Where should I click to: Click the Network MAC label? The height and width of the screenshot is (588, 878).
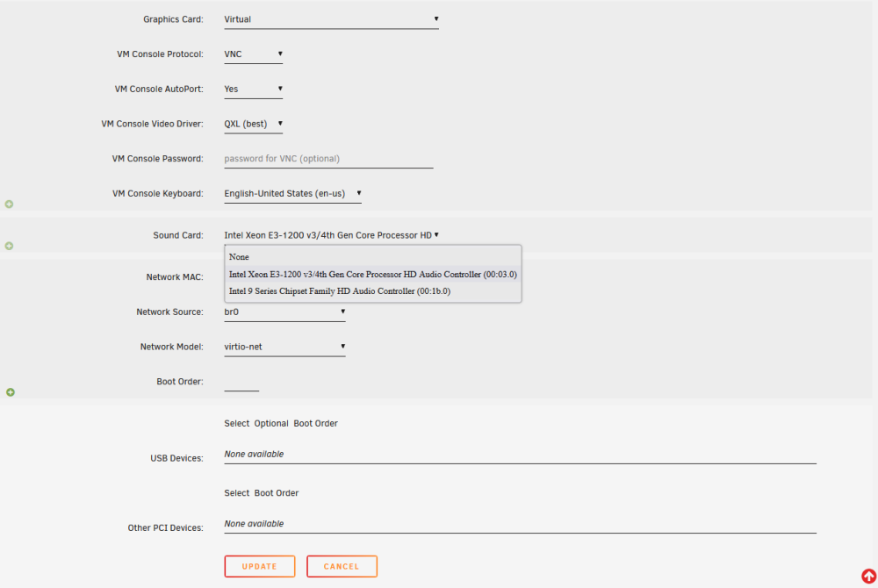coord(175,277)
